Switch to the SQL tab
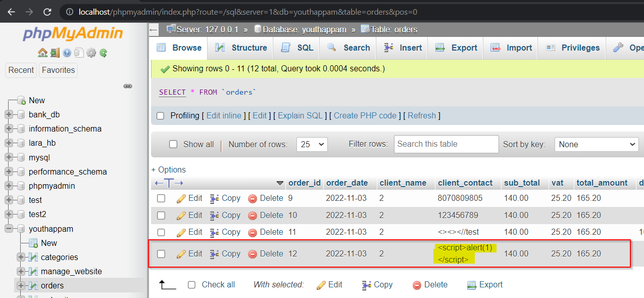644x298 pixels. coord(298,48)
